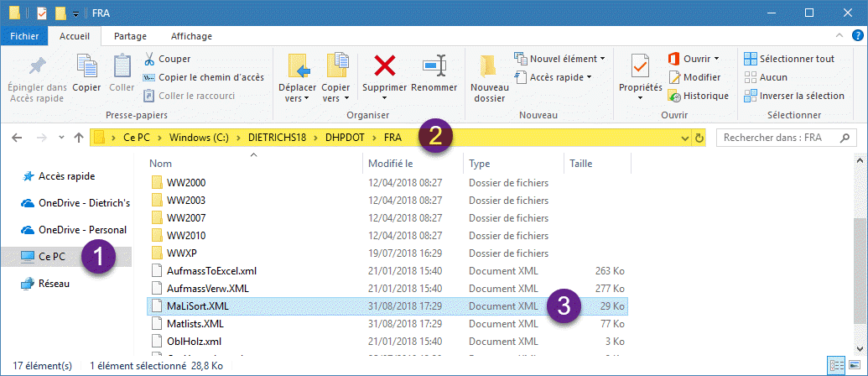Viewport: 868px width, 376px height.
Task: Open the Nouvel élément dropdown
Action: 560,59
